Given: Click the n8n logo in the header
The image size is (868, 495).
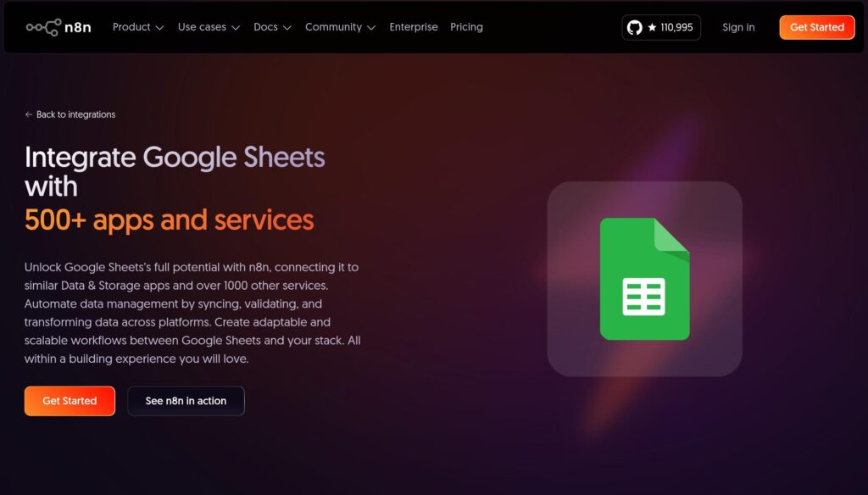Looking at the screenshot, I should (x=58, y=27).
